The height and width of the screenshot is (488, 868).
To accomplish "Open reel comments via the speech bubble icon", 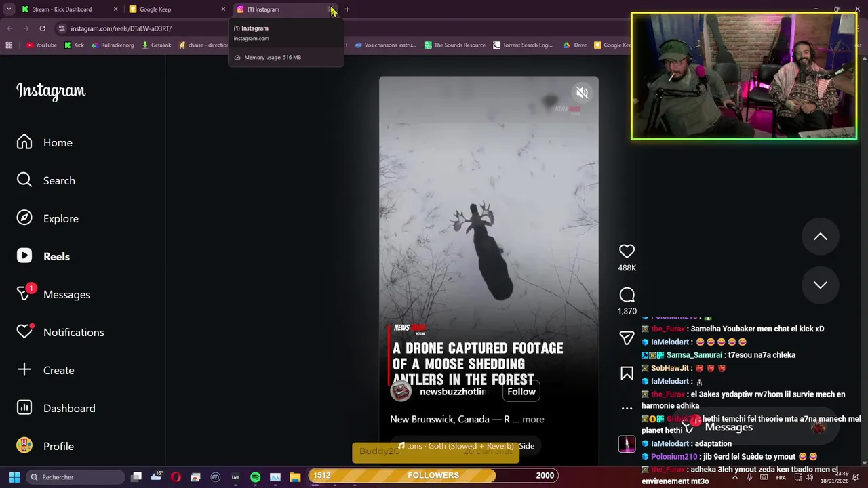I will [627, 295].
